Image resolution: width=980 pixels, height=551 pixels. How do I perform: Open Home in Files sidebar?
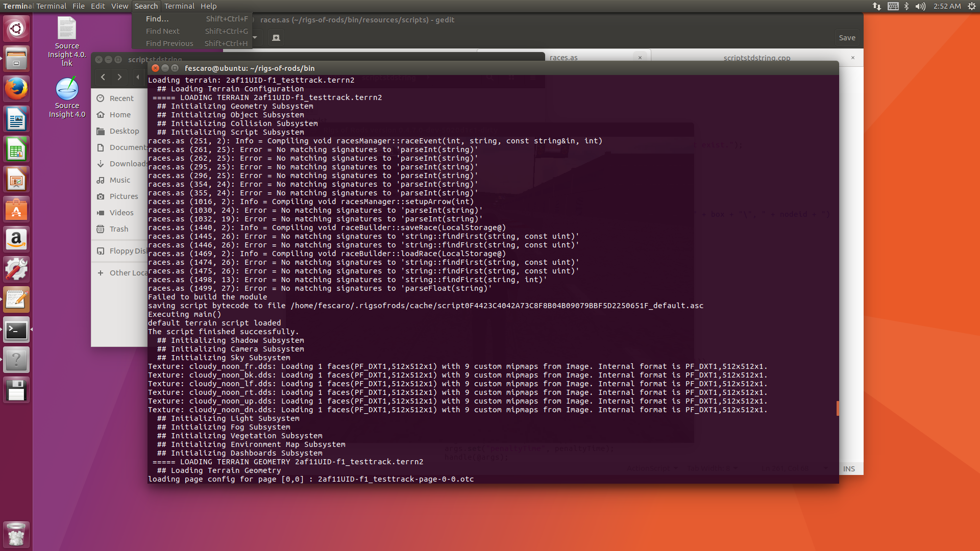point(120,115)
